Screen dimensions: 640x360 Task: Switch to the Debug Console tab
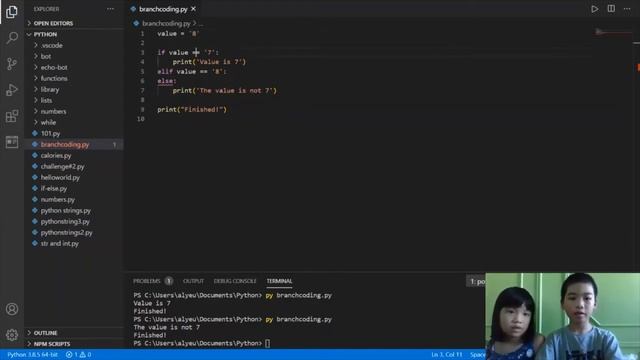click(x=235, y=281)
